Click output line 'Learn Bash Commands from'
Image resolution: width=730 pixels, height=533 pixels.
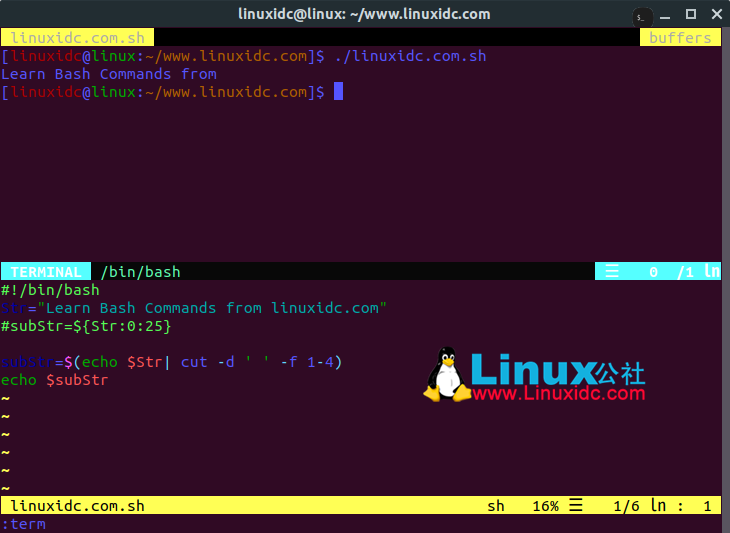point(109,74)
